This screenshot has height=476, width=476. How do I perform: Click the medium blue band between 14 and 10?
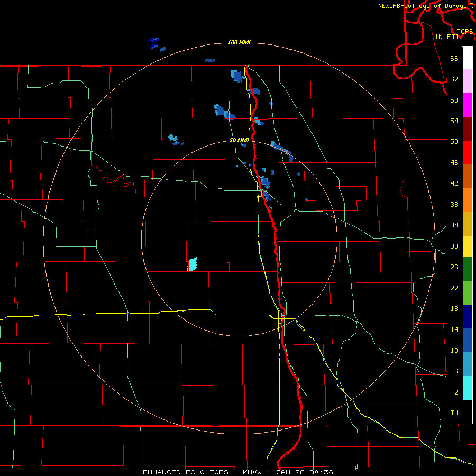[x=467, y=340]
